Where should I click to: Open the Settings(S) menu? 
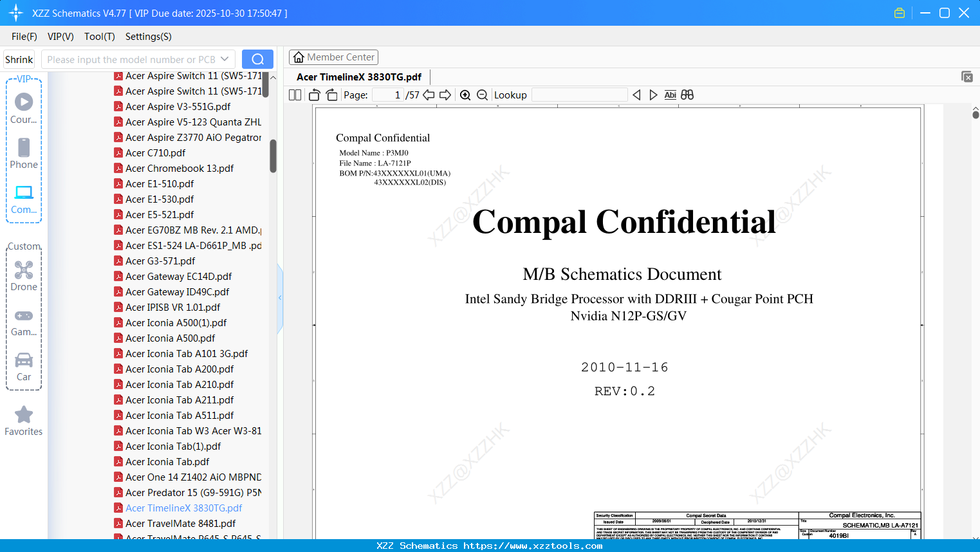[x=149, y=37]
